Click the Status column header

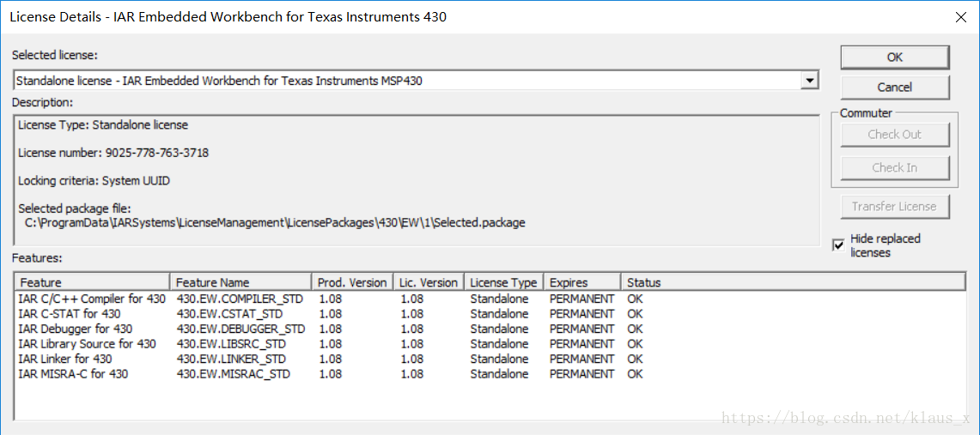click(792, 282)
